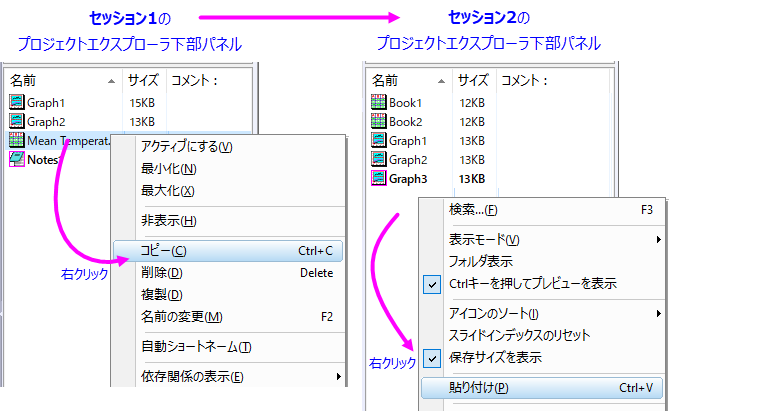
Task: Sort by 名前 column in session 1 panel
Action: (x=63, y=81)
